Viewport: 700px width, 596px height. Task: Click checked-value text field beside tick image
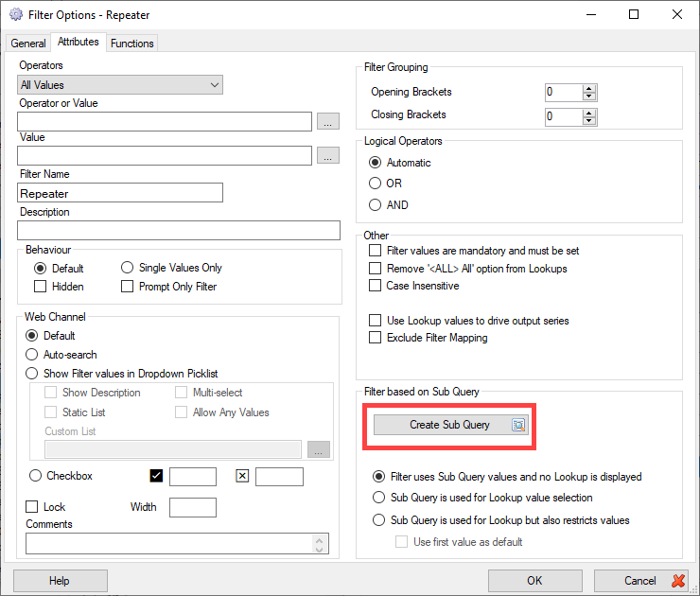tap(193, 477)
